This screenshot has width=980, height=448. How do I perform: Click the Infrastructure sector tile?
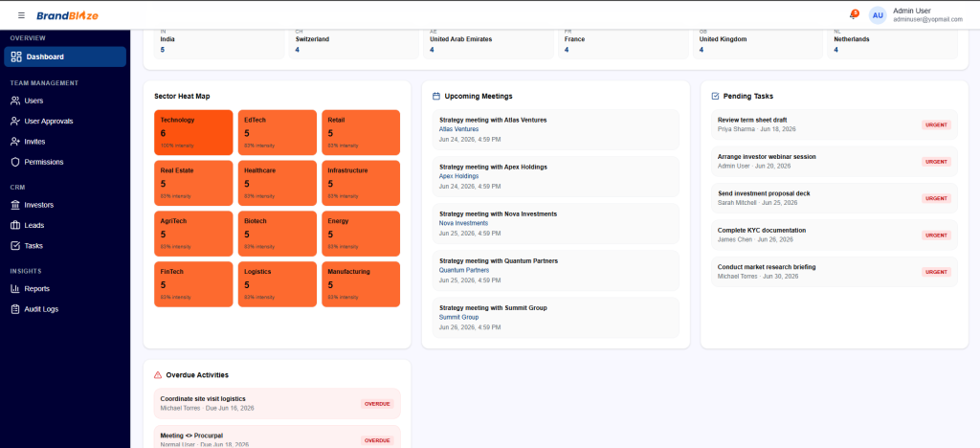pyautogui.click(x=361, y=183)
